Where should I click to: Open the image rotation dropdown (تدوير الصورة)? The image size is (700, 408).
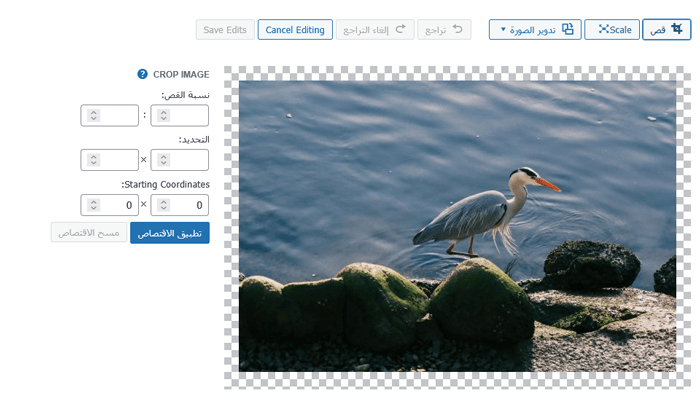(535, 30)
